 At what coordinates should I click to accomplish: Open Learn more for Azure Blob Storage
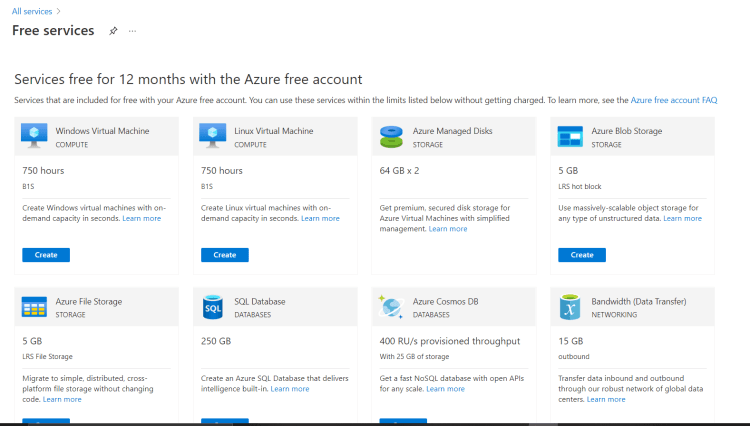pos(683,218)
